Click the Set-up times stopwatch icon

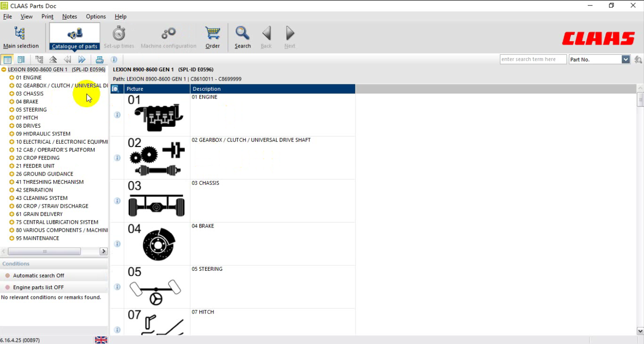(119, 33)
